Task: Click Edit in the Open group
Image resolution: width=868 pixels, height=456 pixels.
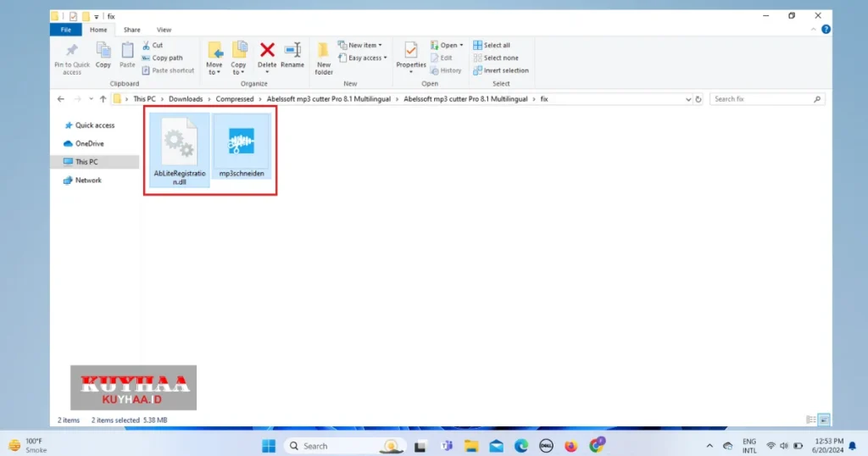Action: coord(441,58)
